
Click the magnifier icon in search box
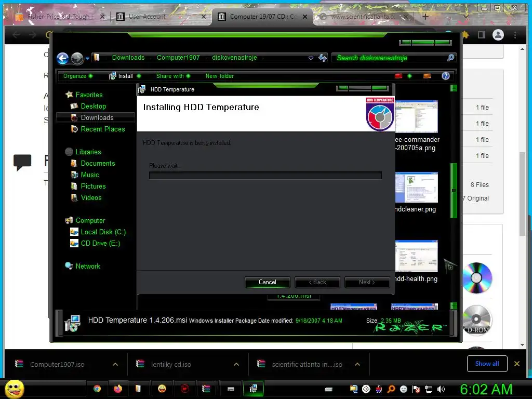coord(450,58)
